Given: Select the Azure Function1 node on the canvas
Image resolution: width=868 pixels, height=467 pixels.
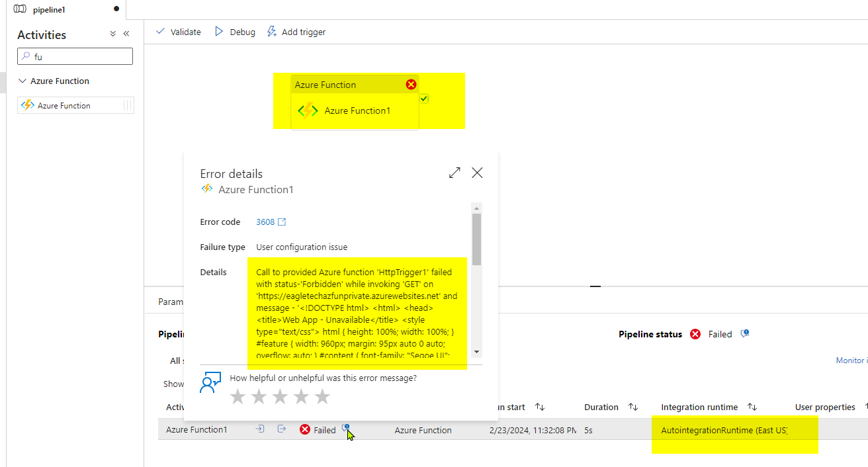Looking at the screenshot, I should (x=355, y=102).
